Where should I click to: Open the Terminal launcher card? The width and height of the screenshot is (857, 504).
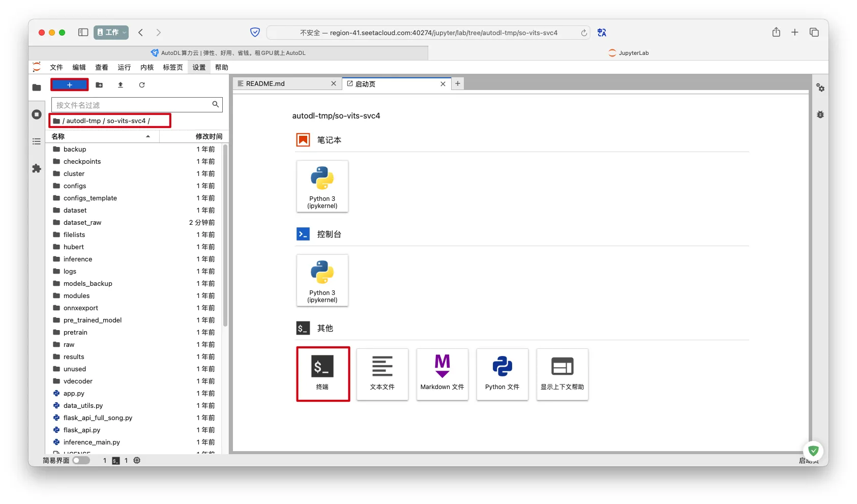click(x=322, y=374)
